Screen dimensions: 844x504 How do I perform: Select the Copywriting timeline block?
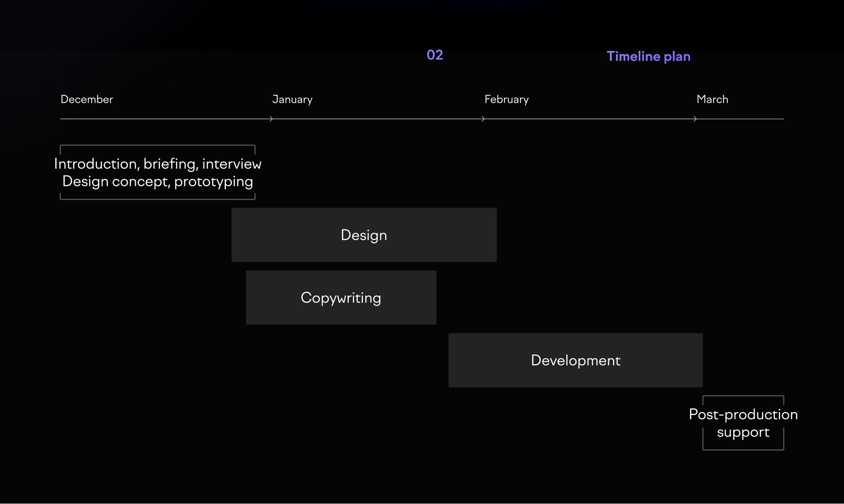(341, 298)
